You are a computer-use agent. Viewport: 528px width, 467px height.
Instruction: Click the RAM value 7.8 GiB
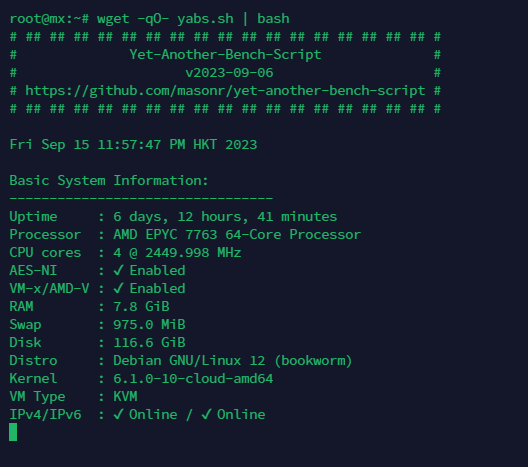click(141, 307)
